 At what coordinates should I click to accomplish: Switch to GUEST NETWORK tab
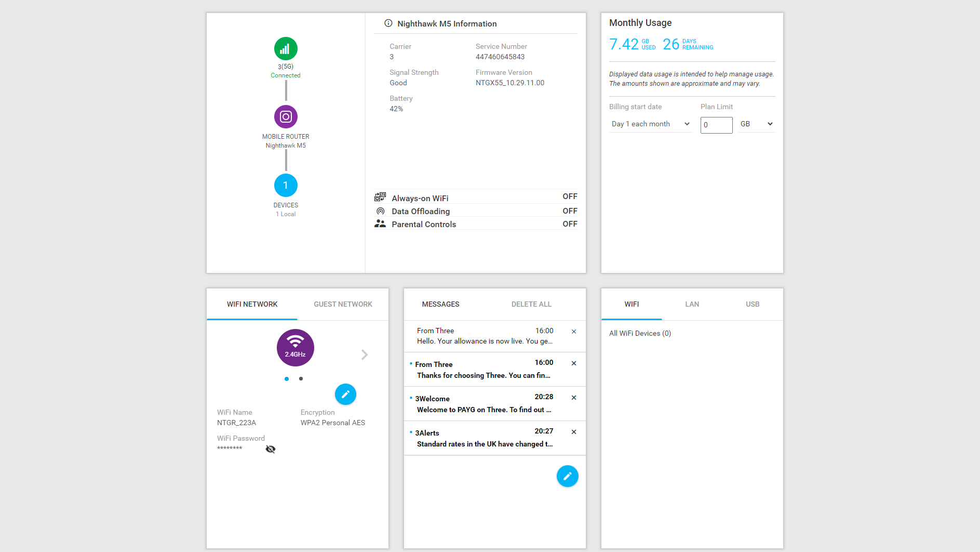coord(343,305)
